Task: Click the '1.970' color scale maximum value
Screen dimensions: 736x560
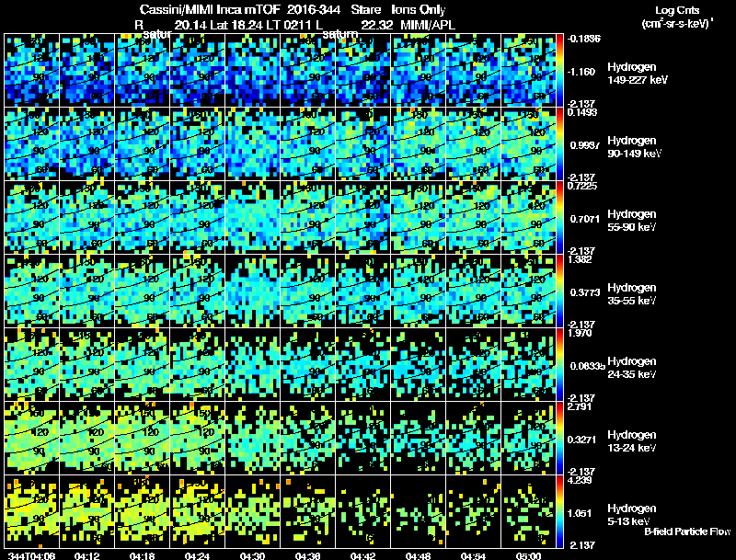Action: pyautogui.click(x=580, y=333)
